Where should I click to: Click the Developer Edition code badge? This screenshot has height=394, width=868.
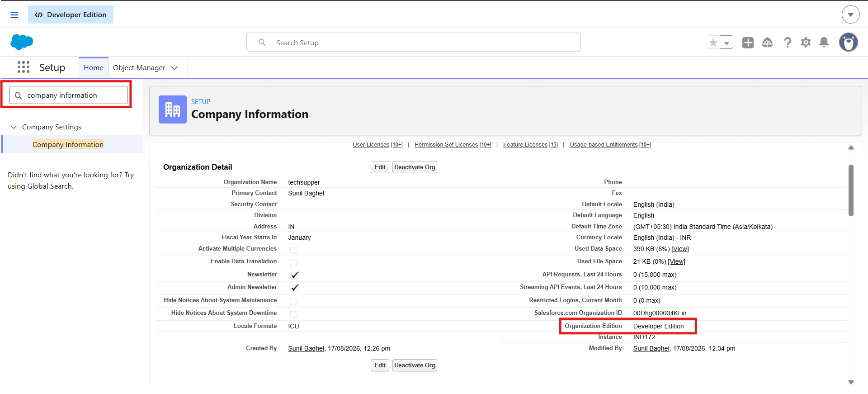point(71,15)
